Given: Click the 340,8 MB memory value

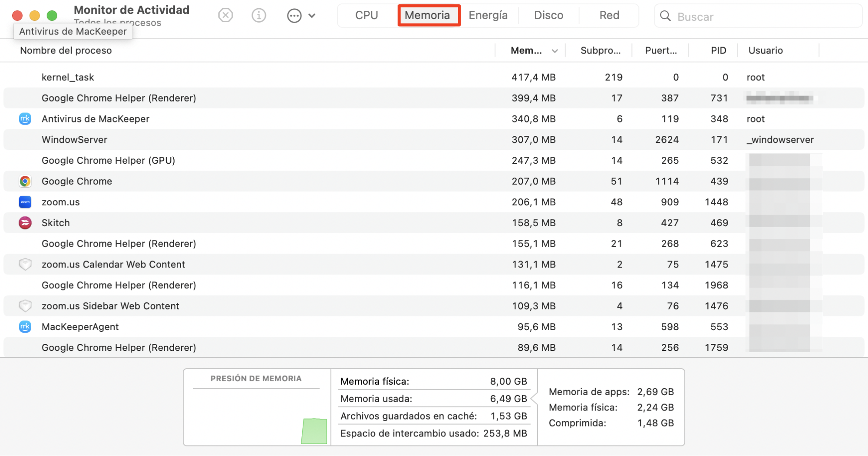Looking at the screenshot, I should pyautogui.click(x=534, y=119).
